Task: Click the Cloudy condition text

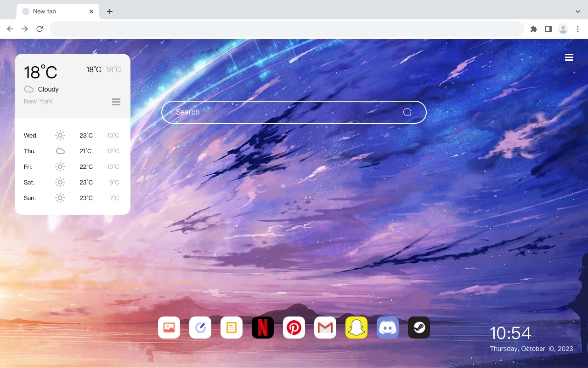Action: click(x=48, y=89)
